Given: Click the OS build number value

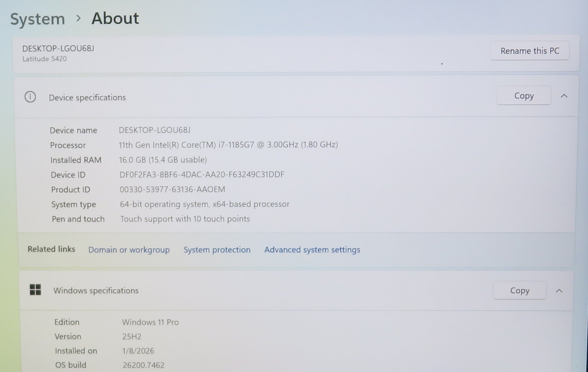Looking at the screenshot, I should tap(144, 365).
